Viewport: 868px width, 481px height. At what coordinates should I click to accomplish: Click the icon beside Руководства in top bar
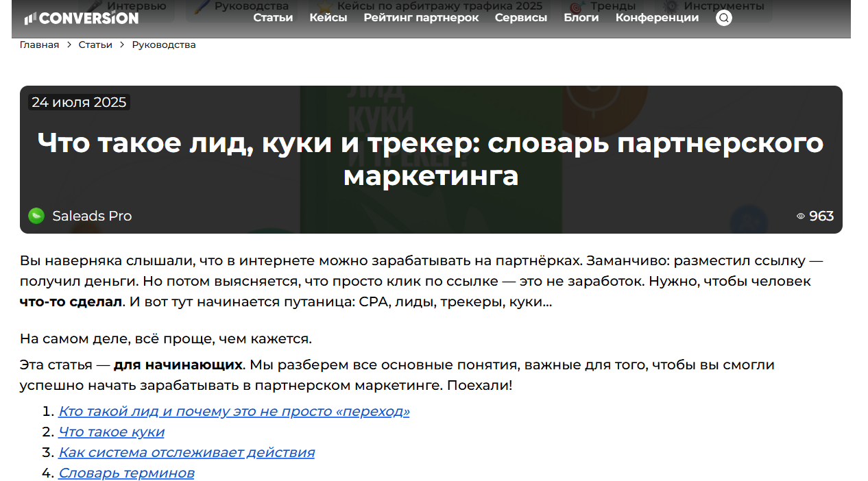click(x=202, y=5)
